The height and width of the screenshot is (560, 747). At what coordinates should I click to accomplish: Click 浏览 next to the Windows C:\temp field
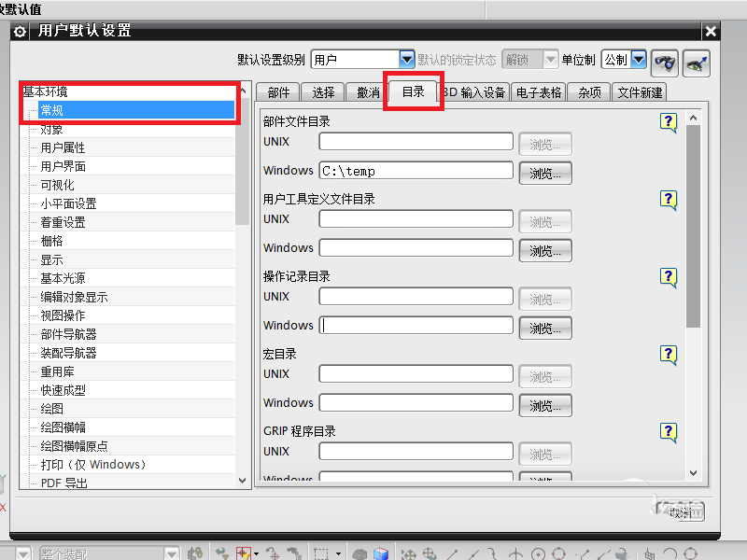[x=544, y=173]
